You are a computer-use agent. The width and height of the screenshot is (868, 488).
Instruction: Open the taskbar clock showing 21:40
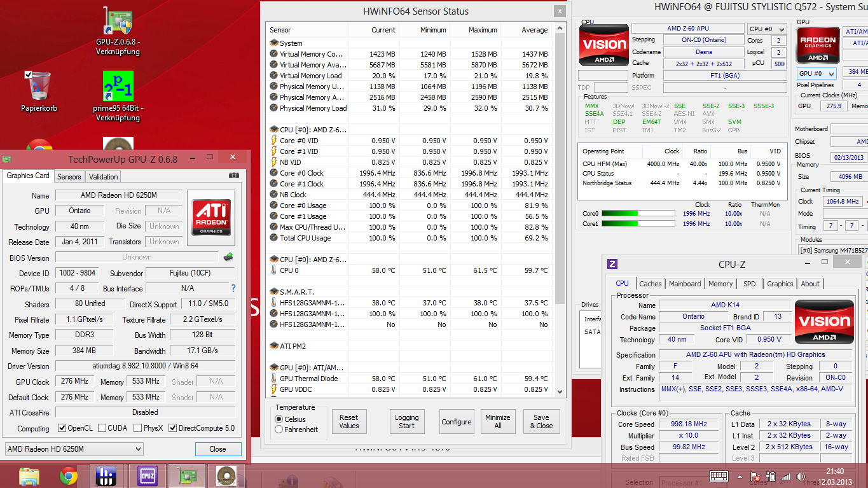pos(836,476)
